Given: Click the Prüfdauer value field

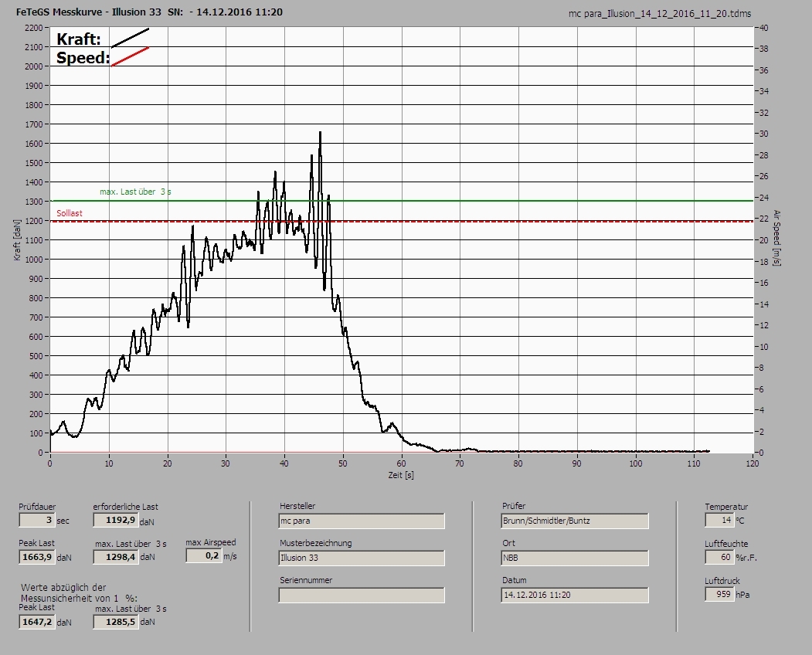Looking at the screenshot, I should point(37,520).
